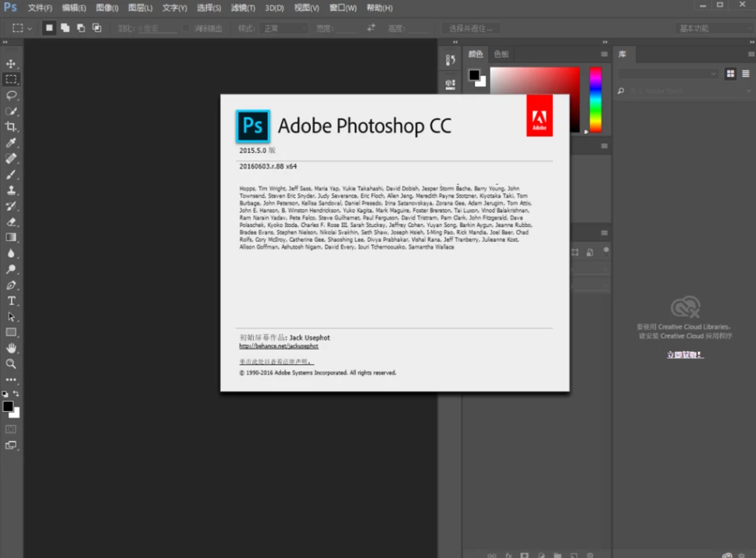Click the Get It Now link for Libraries
The height and width of the screenshot is (558, 756).
[685, 354]
